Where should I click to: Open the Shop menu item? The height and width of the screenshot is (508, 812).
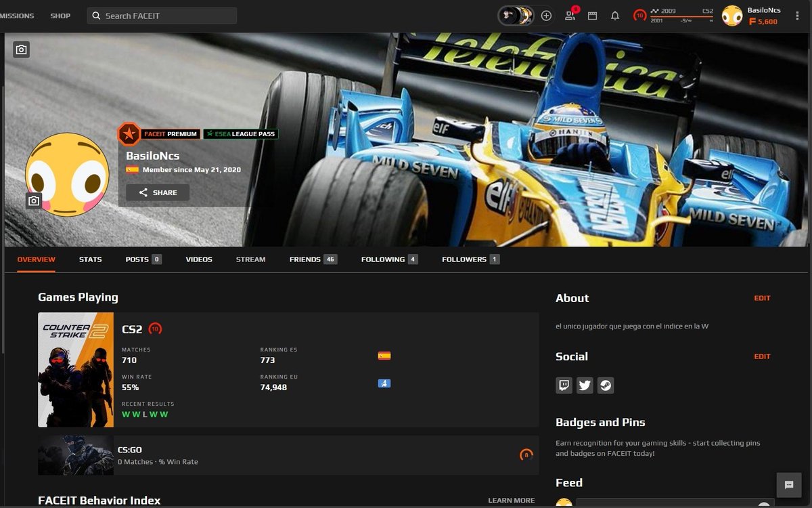60,16
